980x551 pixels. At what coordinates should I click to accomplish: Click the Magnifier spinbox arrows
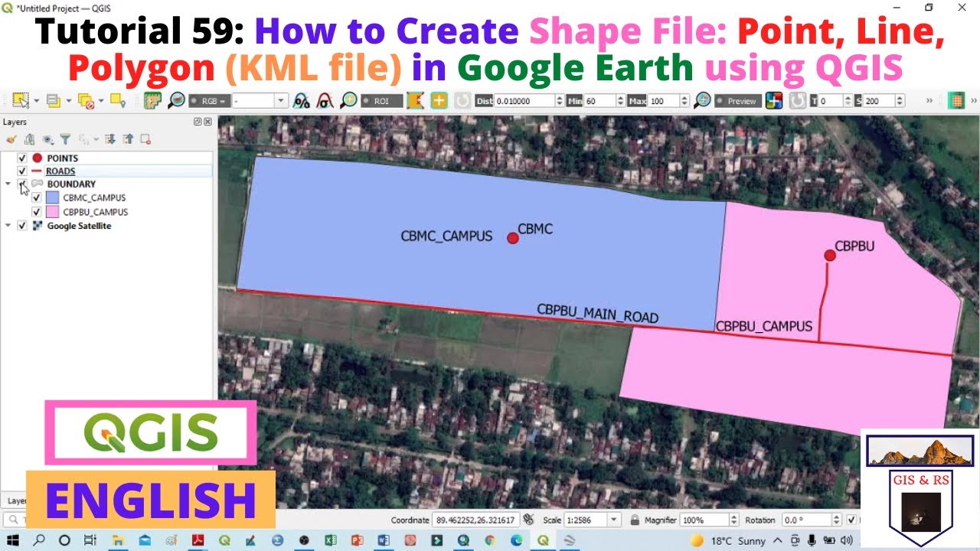click(734, 520)
